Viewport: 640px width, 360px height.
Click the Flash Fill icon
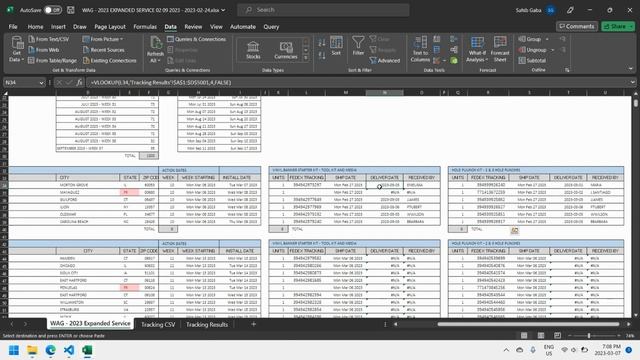(437, 39)
